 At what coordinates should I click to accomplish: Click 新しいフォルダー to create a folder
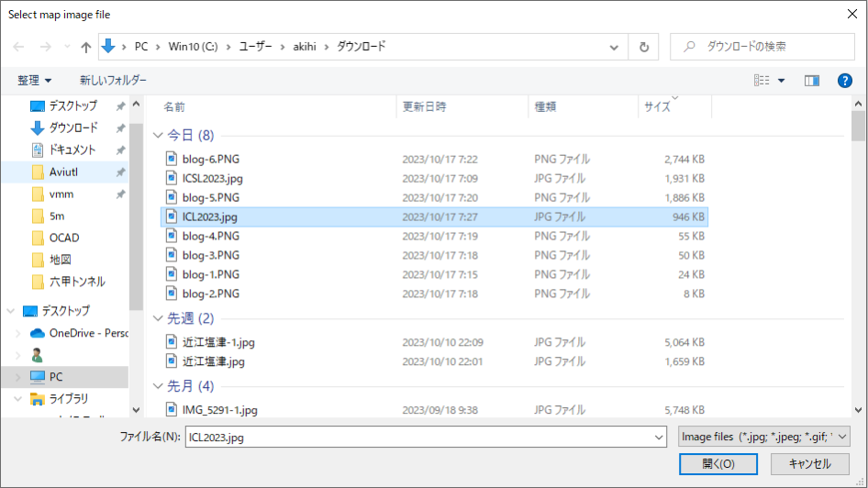(x=113, y=81)
